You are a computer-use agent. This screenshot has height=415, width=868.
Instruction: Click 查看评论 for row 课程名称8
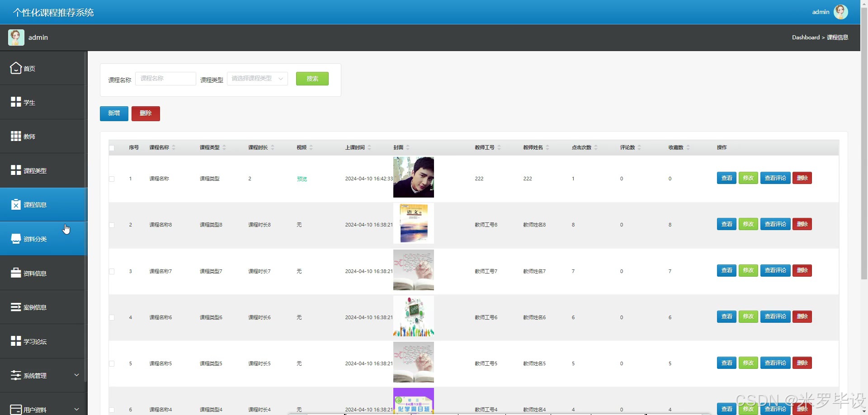click(x=775, y=224)
